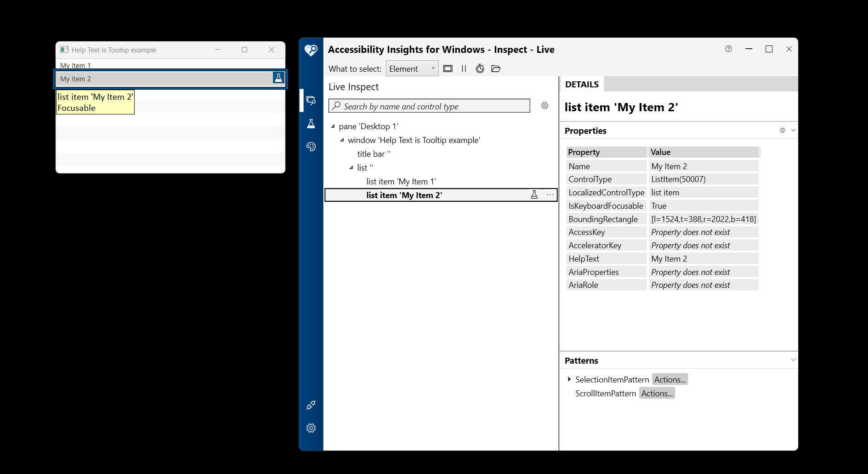Open Settings gear at sidebar bottom
The image size is (868, 474).
point(311,428)
